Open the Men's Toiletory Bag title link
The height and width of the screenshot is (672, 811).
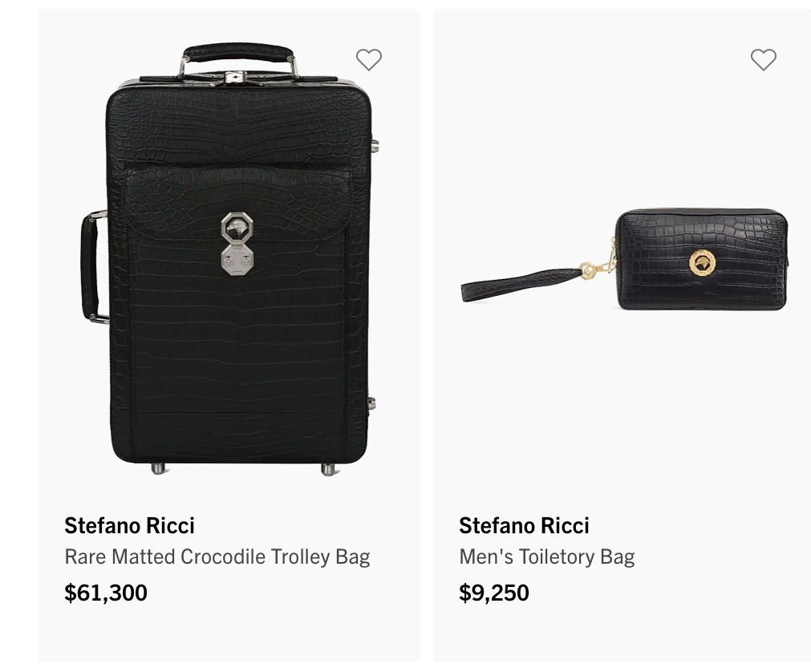pyautogui.click(x=546, y=557)
